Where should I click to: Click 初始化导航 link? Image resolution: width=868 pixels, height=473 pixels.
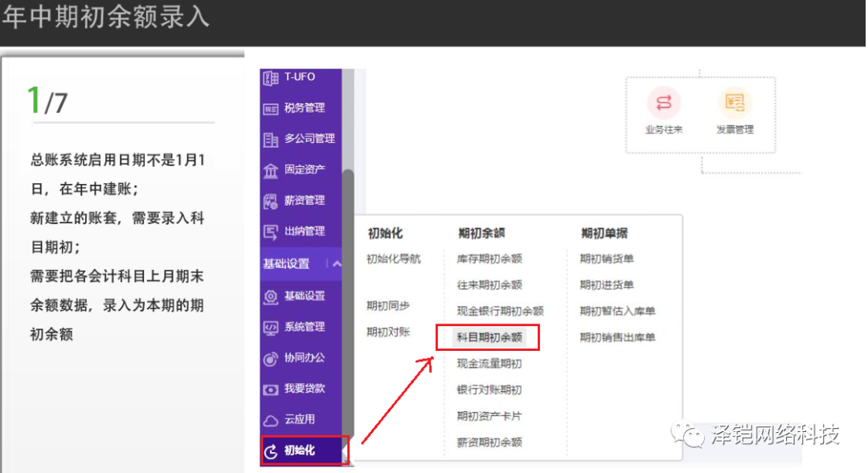coord(393,259)
